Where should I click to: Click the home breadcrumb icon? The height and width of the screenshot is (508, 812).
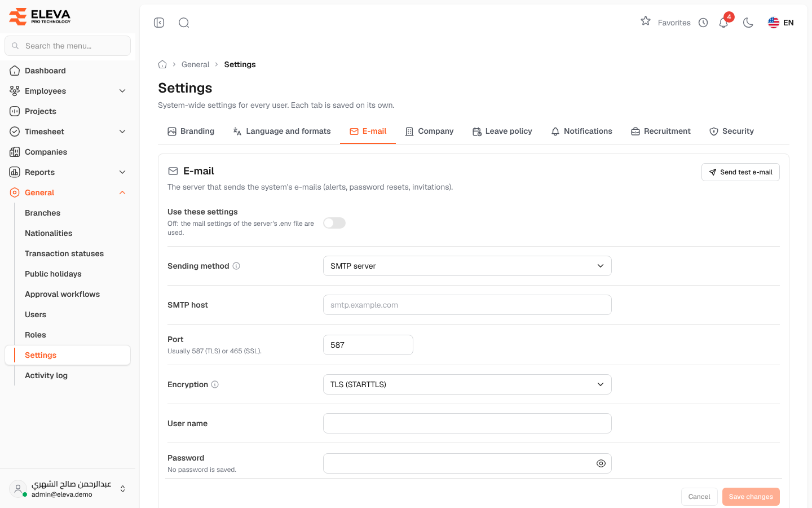pyautogui.click(x=162, y=64)
